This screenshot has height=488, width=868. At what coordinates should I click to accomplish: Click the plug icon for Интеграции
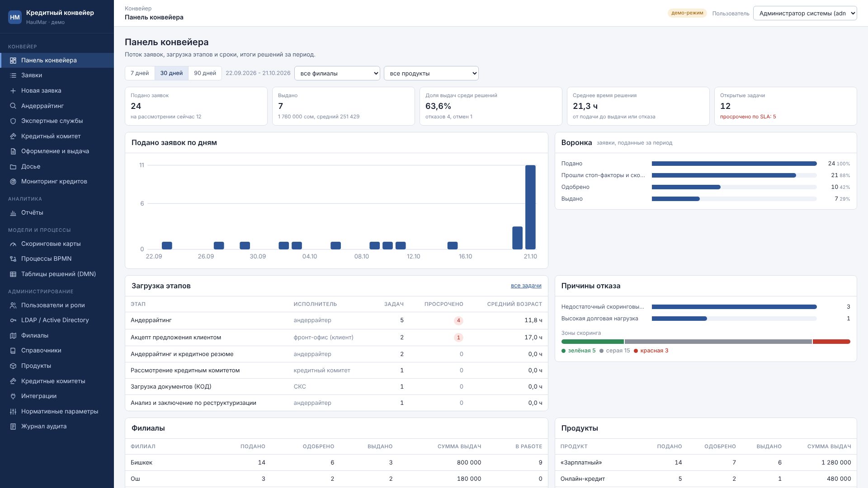coord(13,396)
